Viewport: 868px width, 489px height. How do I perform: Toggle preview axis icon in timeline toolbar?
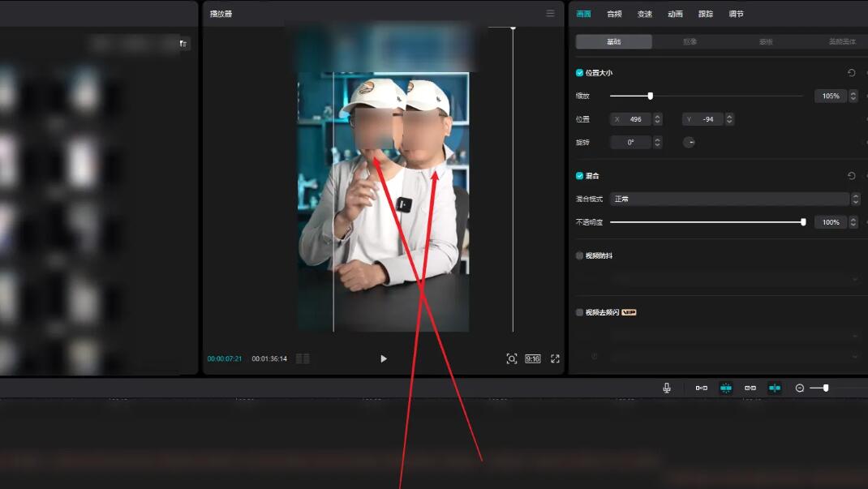coord(775,388)
